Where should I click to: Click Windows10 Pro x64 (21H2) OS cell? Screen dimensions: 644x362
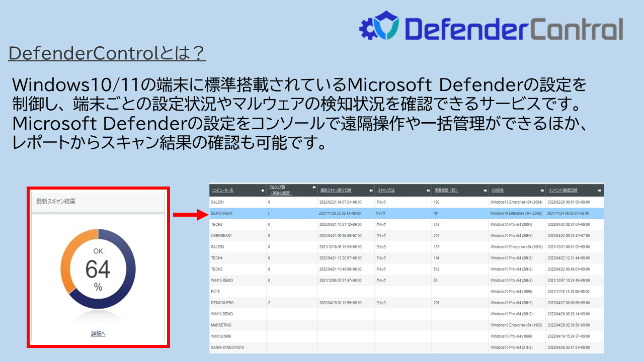[x=511, y=347]
